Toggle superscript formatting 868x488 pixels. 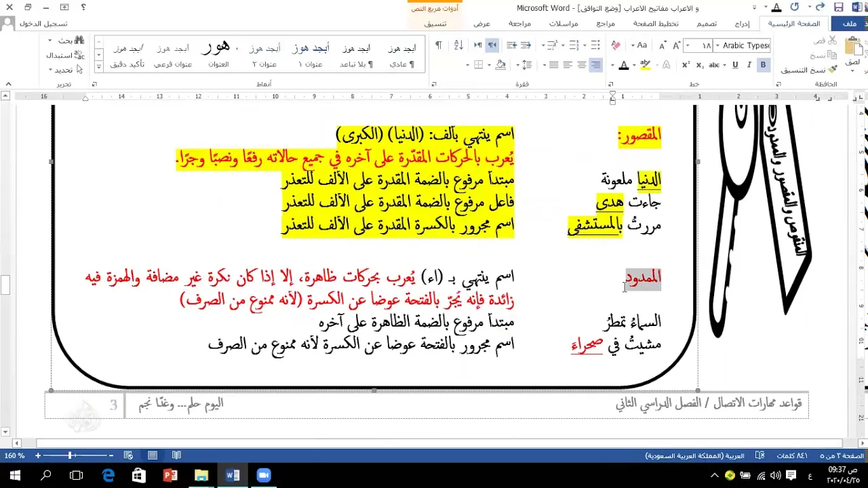(x=686, y=65)
